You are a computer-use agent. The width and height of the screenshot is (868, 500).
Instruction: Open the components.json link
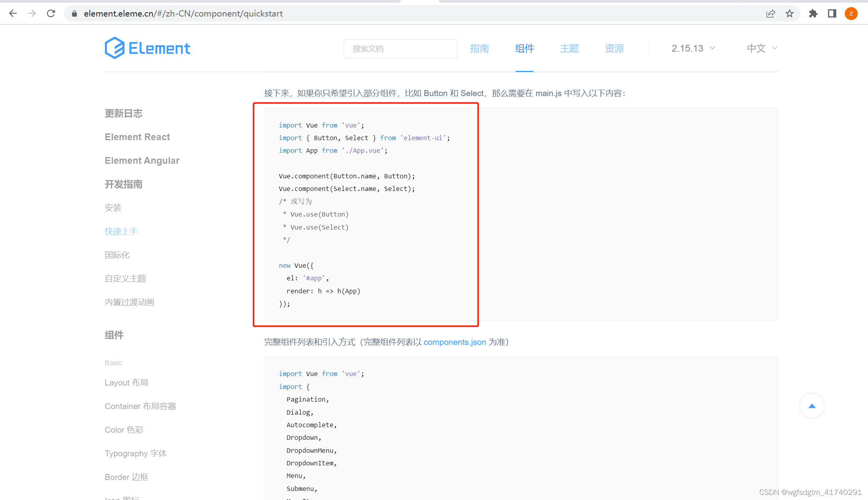click(455, 342)
